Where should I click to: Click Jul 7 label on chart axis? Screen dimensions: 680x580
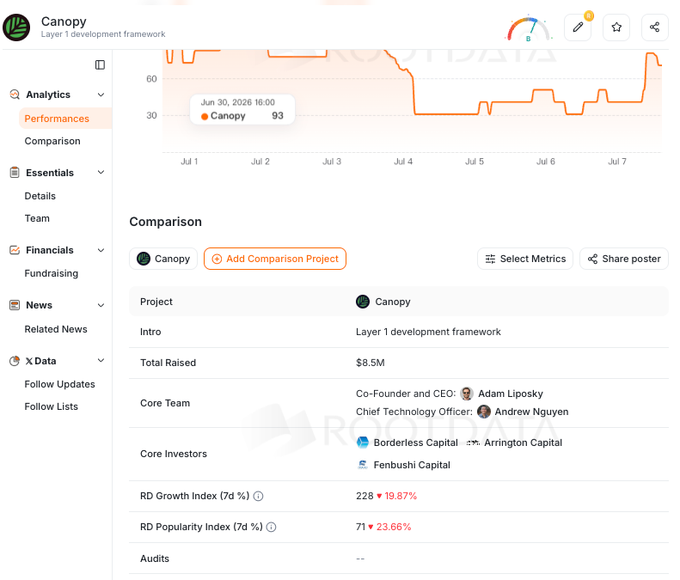(617, 161)
